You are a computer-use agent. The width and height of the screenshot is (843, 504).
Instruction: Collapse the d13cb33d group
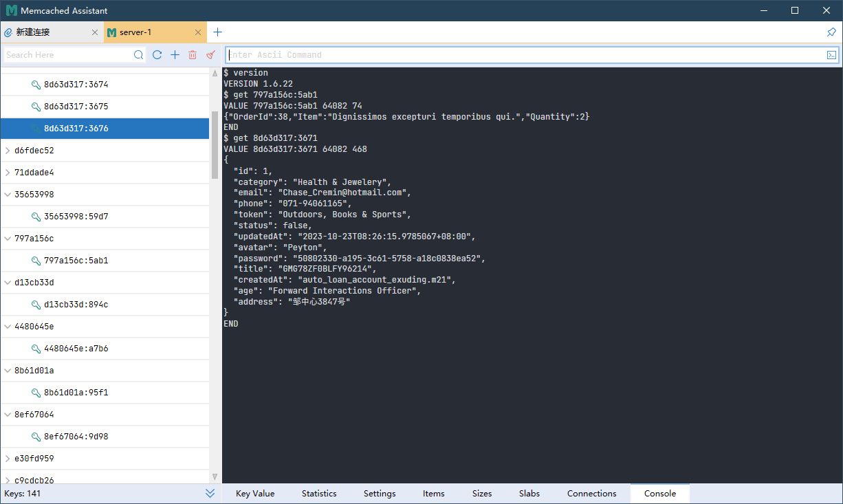point(7,283)
